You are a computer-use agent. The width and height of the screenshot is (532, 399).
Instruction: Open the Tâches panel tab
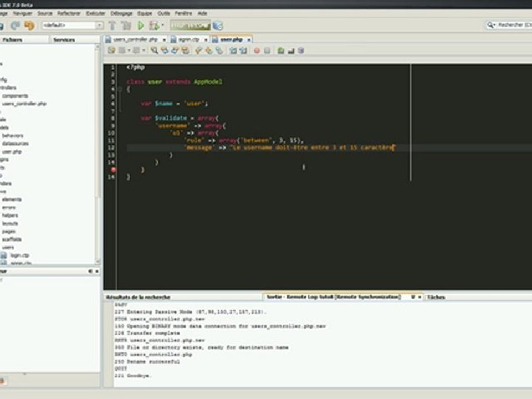pyautogui.click(x=436, y=297)
